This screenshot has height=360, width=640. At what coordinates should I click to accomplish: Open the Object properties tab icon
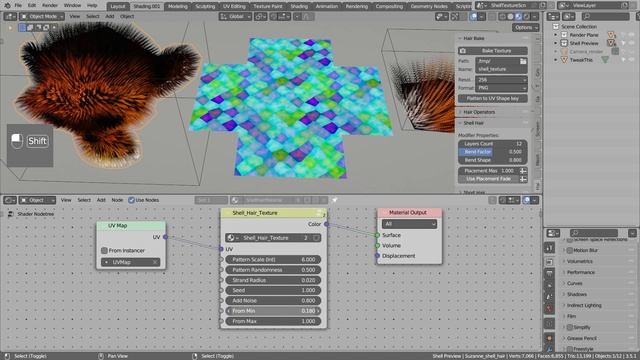click(x=549, y=338)
